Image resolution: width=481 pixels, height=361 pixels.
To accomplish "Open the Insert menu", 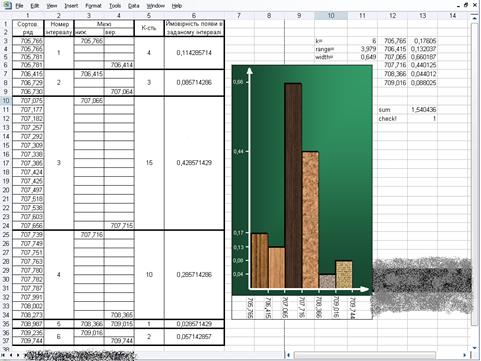I will click(x=71, y=6).
